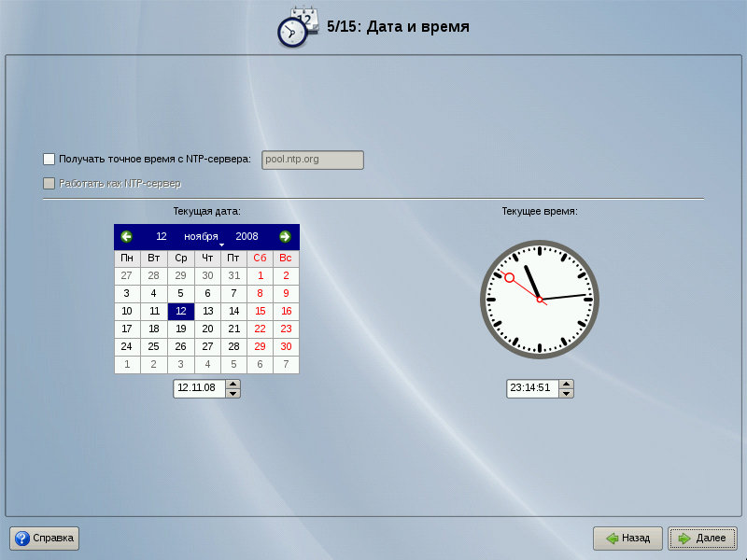Click the date input field showing 12.11.08
This screenshot has height=560, width=747.
click(199, 388)
